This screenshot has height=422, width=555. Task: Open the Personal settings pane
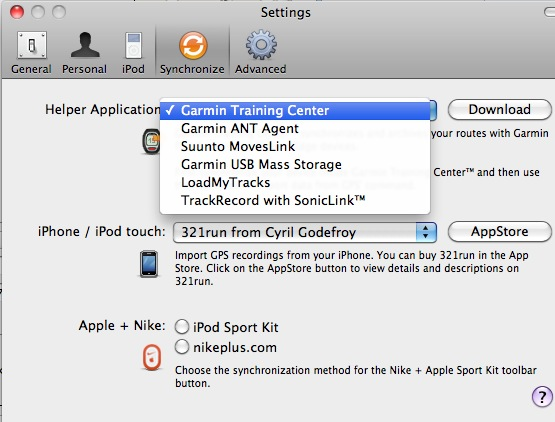[x=84, y=53]
